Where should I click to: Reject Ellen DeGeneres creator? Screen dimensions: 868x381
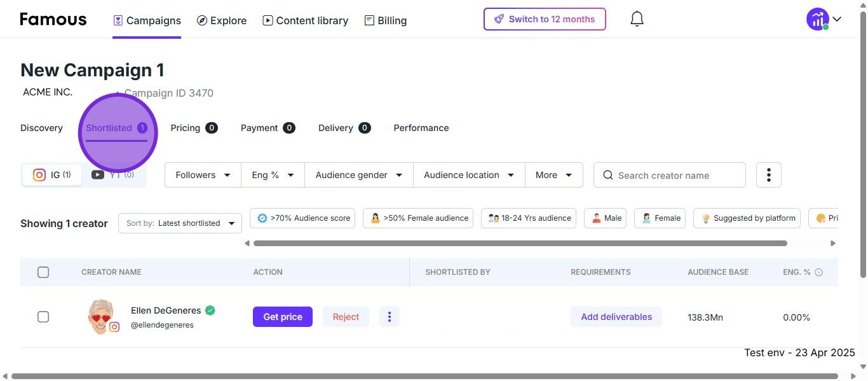[346, 317]
